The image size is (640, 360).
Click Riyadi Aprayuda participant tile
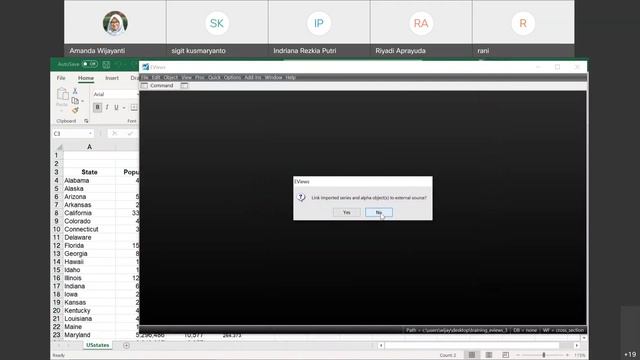pyautogui.click(x=421, y=29)
